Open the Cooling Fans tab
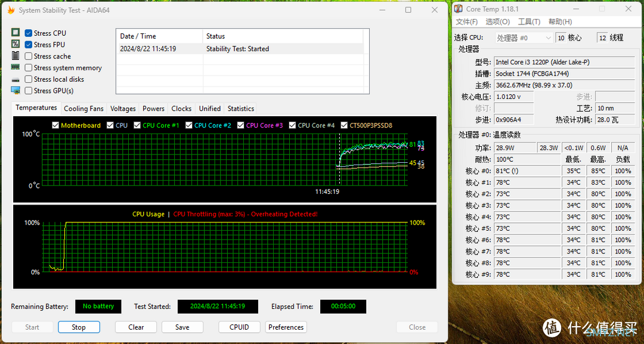Screen dimensions: 644x344 (84, 109)
